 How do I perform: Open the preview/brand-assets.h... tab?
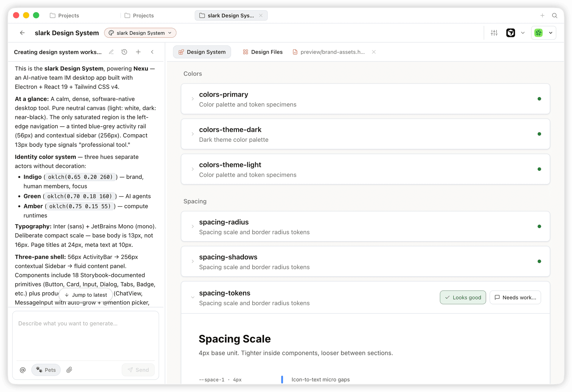point(329,52)
